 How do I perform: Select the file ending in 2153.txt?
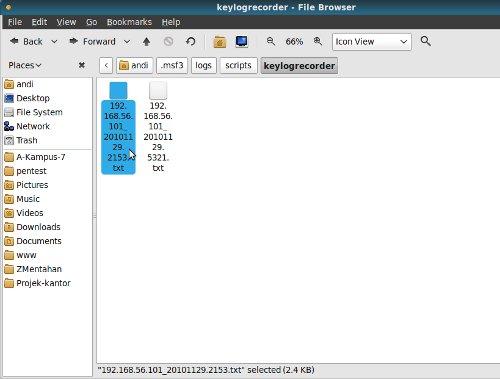(118, 128)
